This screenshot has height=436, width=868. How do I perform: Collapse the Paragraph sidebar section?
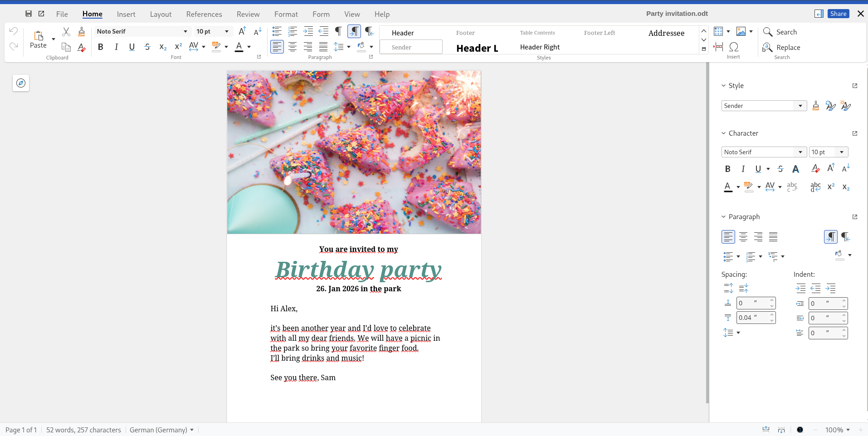pyautogui.click(x=724, y=217)
